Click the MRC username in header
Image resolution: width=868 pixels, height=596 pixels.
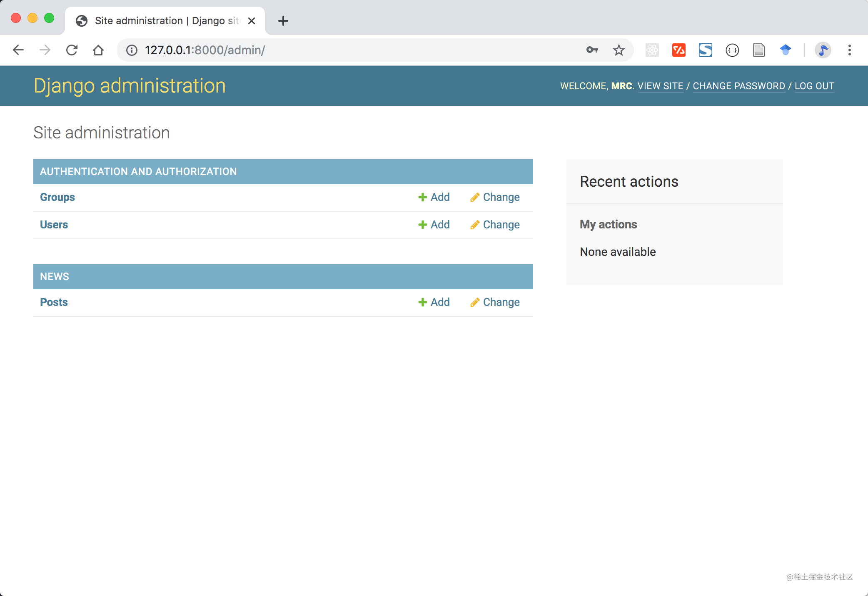pos(622,86)
